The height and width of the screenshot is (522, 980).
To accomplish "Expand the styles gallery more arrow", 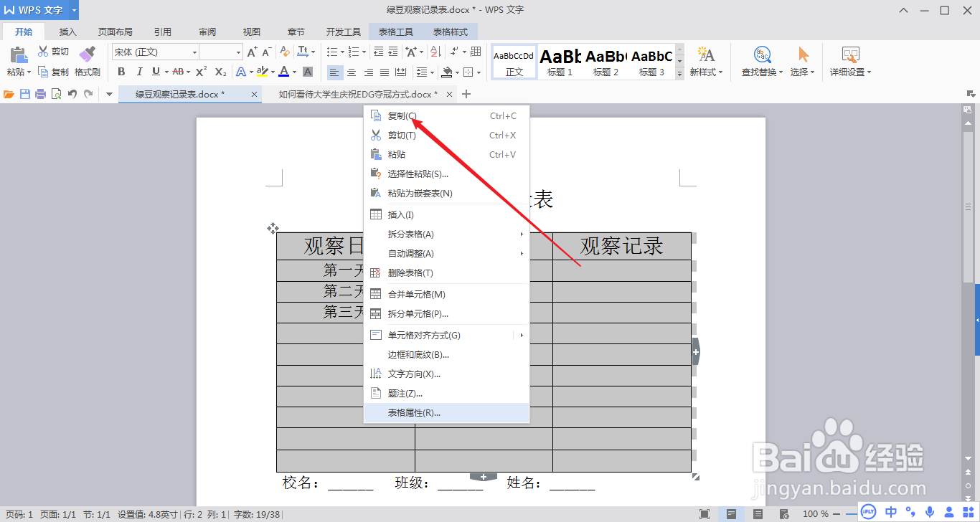I will (679, 73).
